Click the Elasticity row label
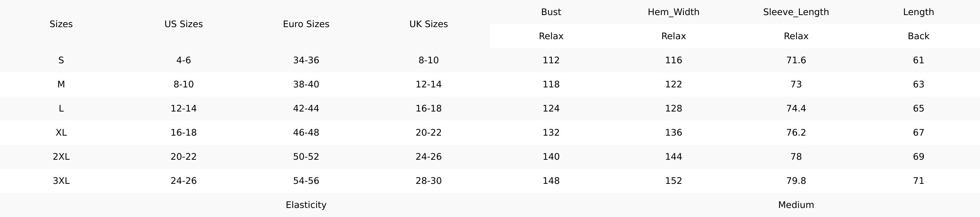Screen dimensions: 980x217 click(x=306, y=205)
